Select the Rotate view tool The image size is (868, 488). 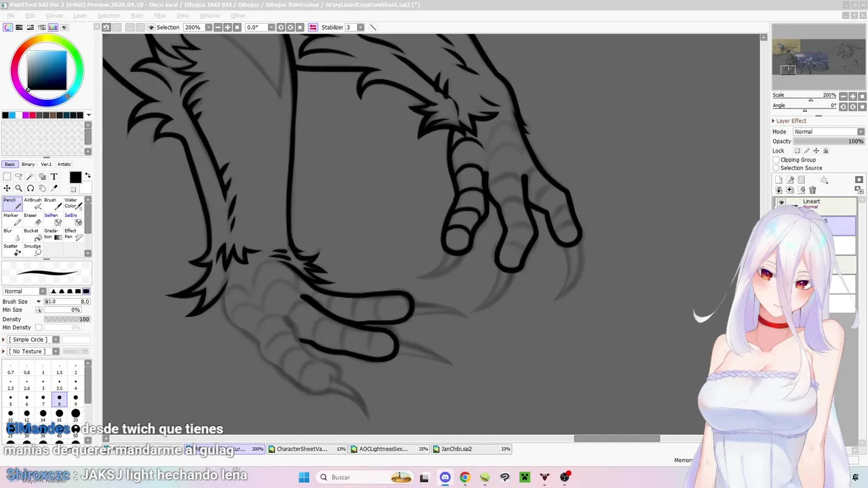click(31, 188)
